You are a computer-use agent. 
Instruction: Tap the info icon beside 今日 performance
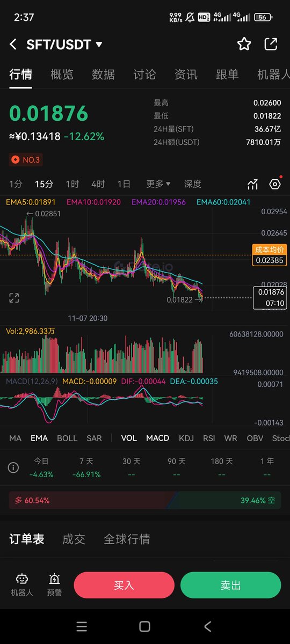tap(13, 468)
